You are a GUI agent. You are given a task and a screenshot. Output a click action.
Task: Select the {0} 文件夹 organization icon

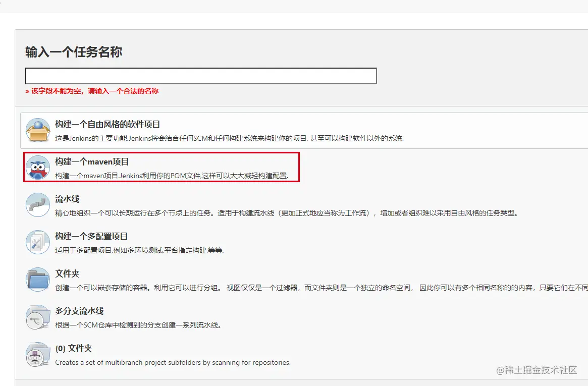coord(38,355)
